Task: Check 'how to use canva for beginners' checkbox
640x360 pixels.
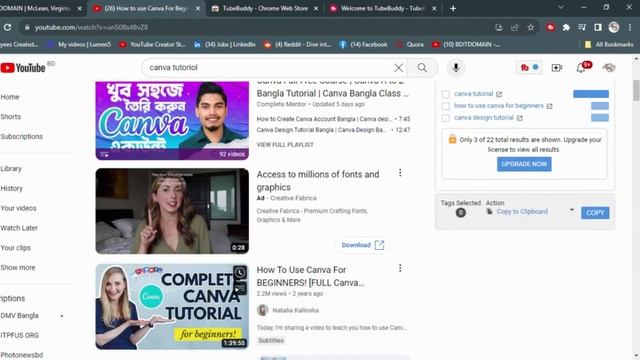Action: pos(446,106)
